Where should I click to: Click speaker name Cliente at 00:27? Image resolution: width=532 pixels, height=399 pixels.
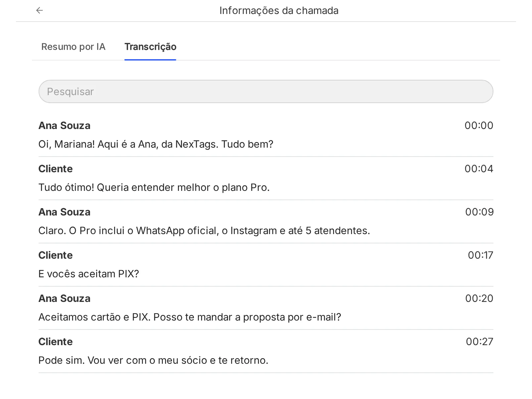click(56, 341)
